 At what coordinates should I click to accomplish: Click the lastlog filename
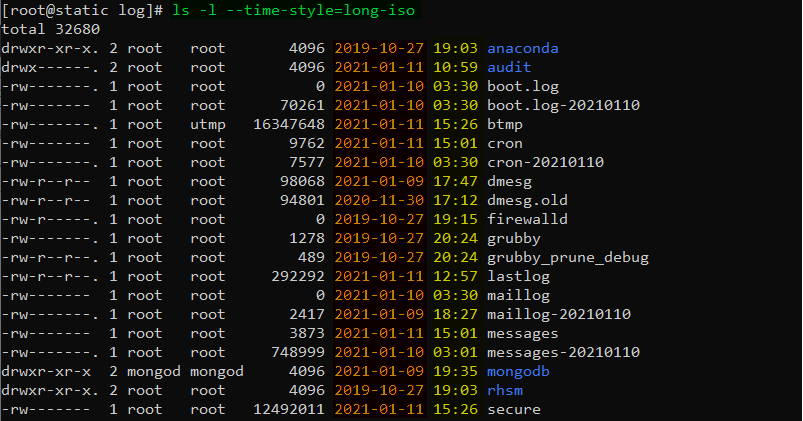click(518, 277)
